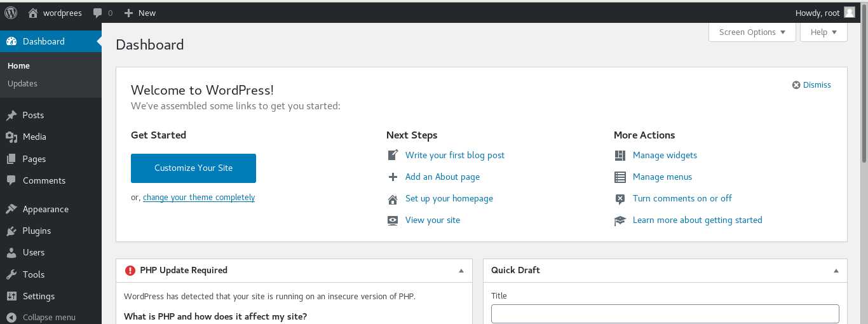Open the Help dropdown tab
Image resolution: width=868 pixels, height=324 pixels.
824,32
